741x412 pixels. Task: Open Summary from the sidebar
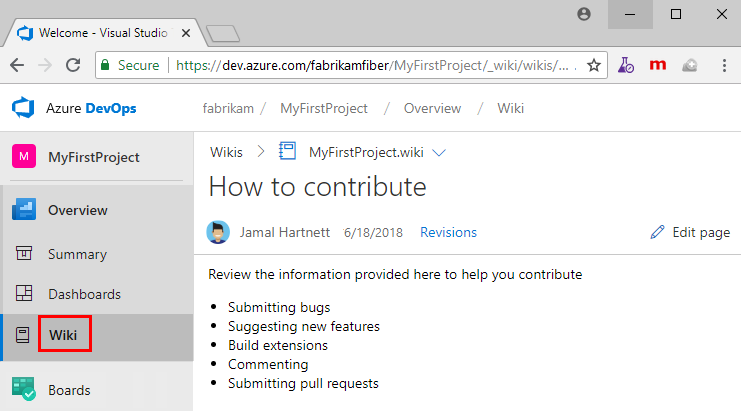click(x=77, y=254)
